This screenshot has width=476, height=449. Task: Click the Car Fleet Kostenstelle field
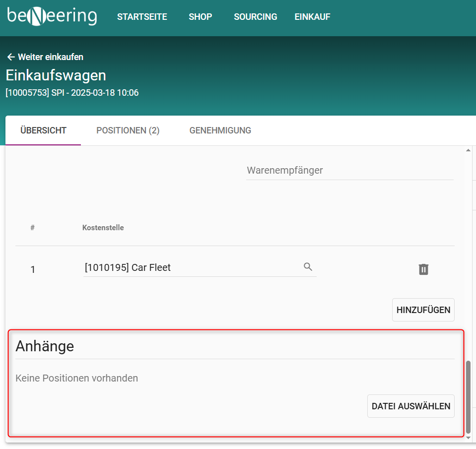[191, 268]
